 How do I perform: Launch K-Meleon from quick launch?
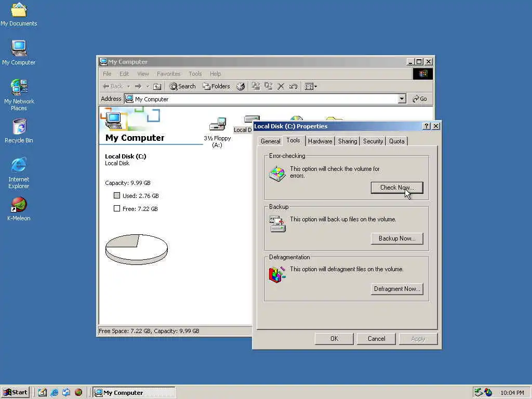(x=78, y=393)
